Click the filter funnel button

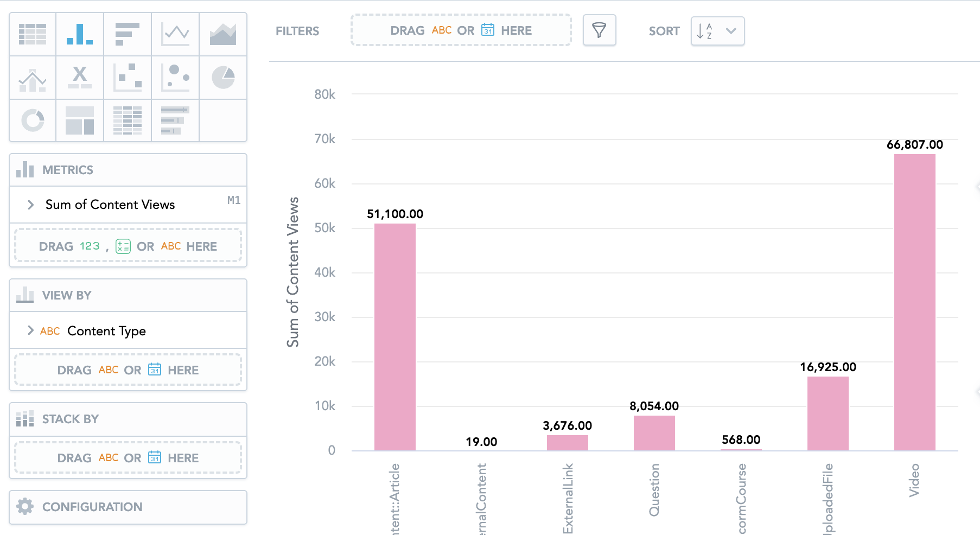pyautogui.click(x=599, y=30)
